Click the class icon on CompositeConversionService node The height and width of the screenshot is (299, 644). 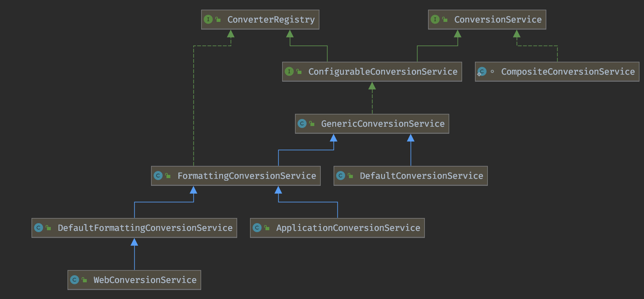(x=482, y=71)
